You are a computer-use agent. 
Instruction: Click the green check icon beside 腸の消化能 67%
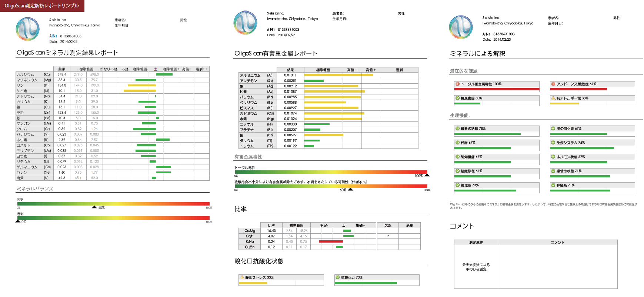point(553,129)
